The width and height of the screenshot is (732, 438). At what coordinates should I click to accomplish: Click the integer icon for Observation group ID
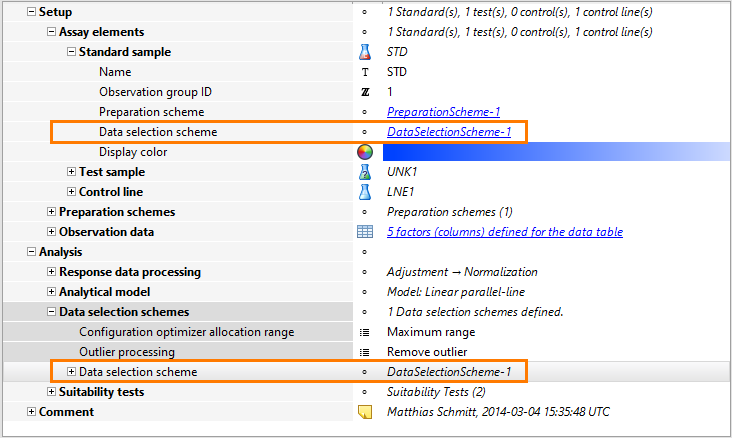coord(365,92)
